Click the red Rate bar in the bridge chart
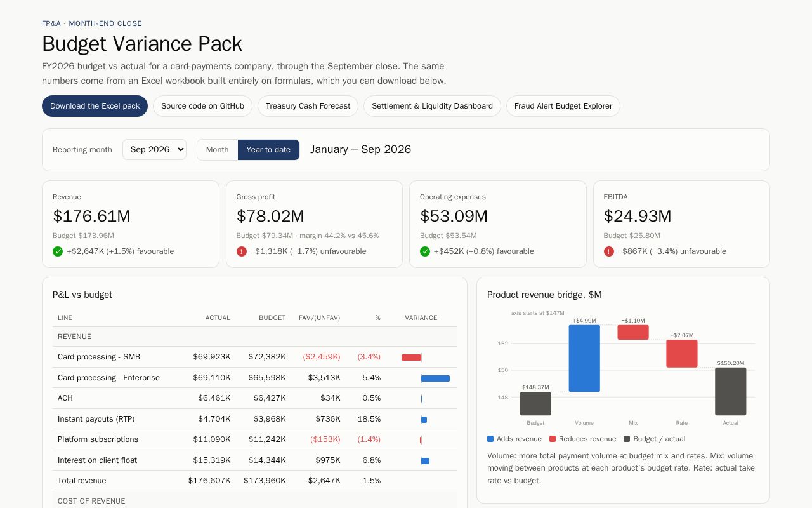 (x=682, y=354)
